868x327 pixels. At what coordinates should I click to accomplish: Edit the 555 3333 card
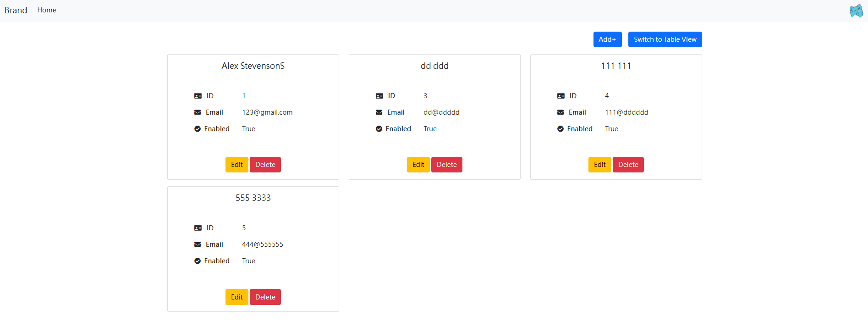(237, 297)
